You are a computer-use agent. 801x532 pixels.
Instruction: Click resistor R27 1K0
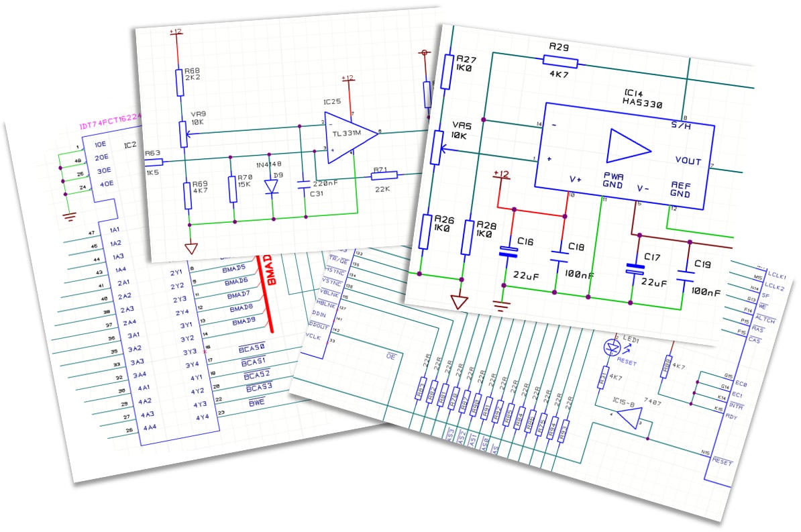[x=447, y=72]
